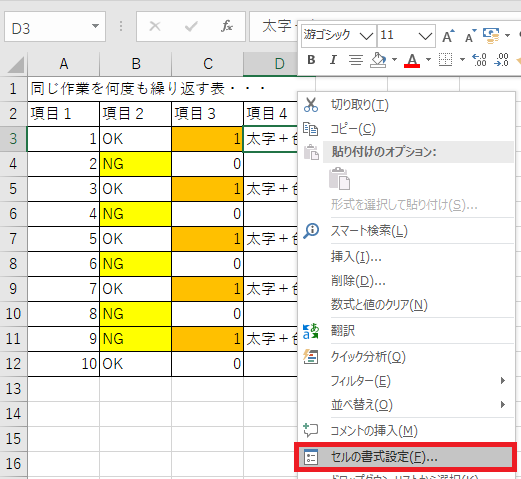Choose コピー(C) from context menu
521x479 pixels.
tap(406, 129)
